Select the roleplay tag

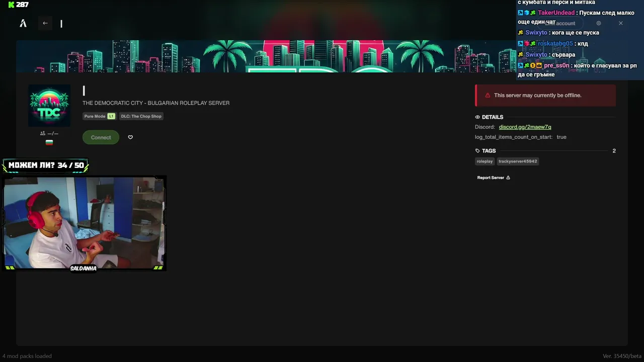point(485,161)
